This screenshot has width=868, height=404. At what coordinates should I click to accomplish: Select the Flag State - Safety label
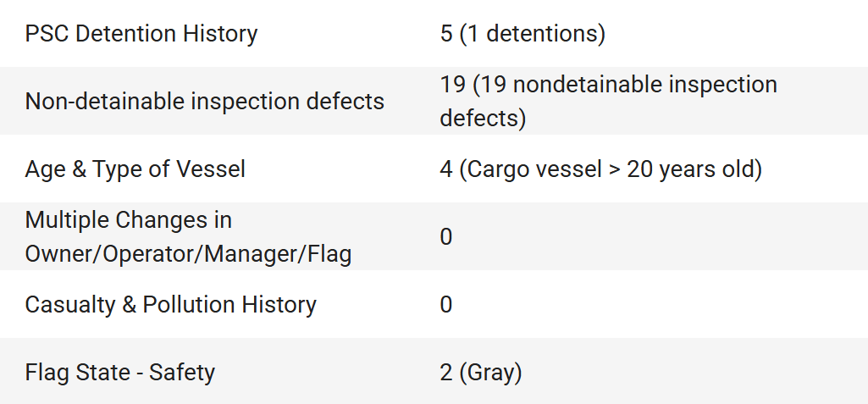coord(119,373)
